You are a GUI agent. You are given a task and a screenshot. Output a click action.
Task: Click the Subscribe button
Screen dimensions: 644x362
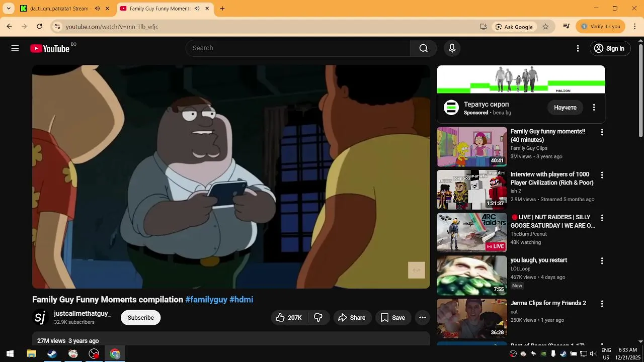coord(141,318)
